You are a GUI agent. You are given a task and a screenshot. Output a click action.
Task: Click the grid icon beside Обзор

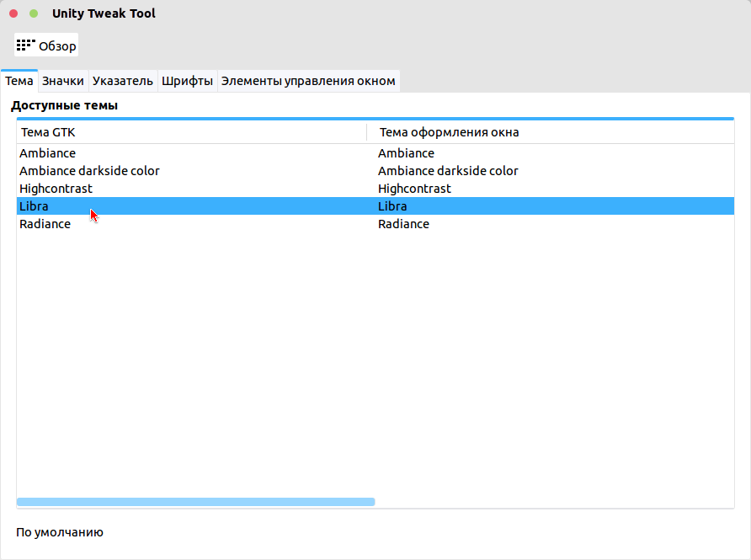click(x=25, y=45)
